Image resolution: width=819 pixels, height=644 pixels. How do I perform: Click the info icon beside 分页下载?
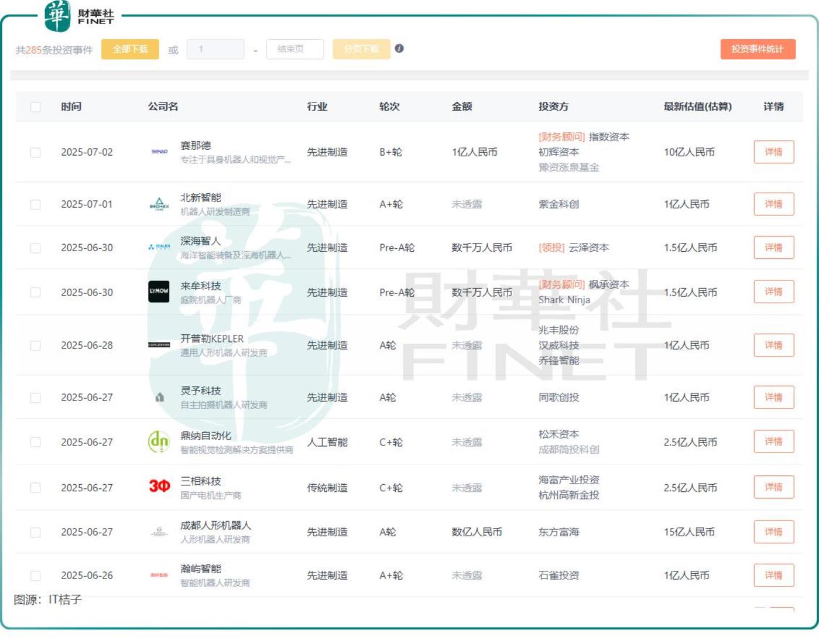399,49
